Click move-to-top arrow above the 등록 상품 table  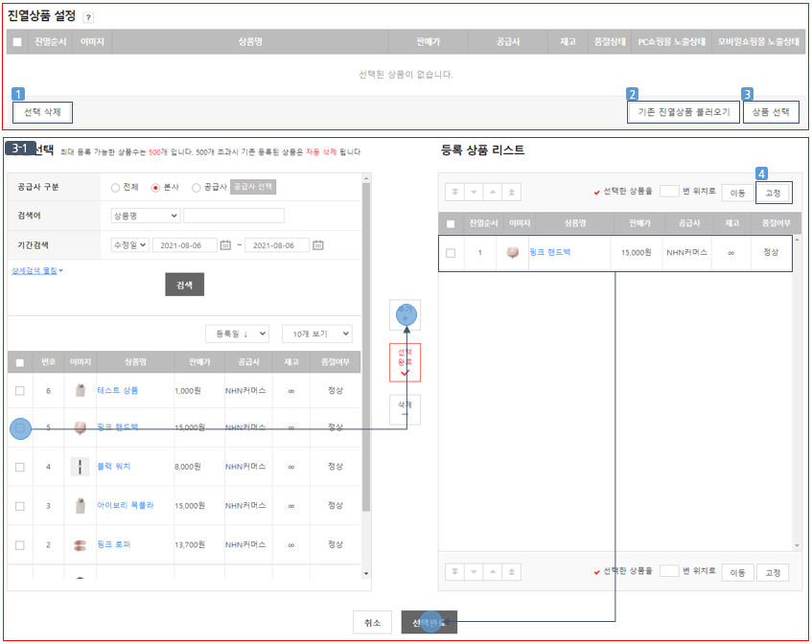(511, 192)
